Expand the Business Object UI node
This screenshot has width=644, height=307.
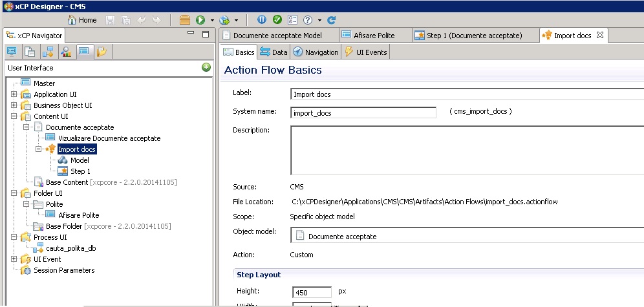14,105
